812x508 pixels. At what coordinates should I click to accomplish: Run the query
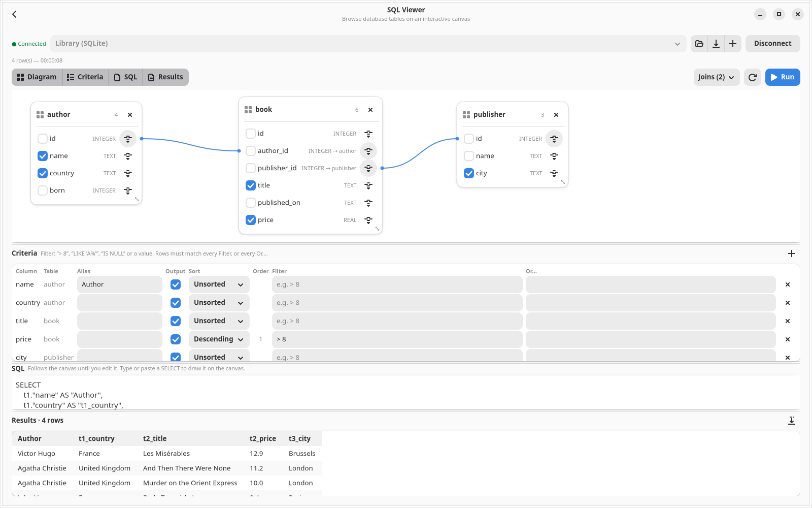pyautogui.click(x=783, y=77)
